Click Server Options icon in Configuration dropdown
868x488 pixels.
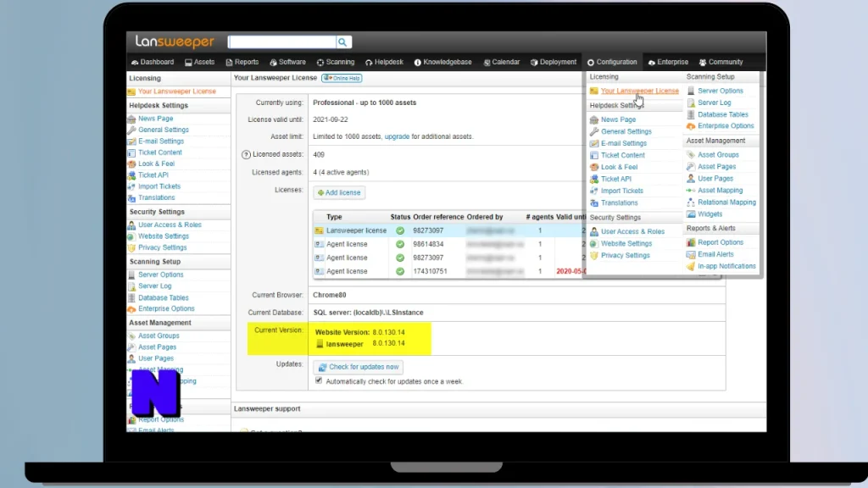tap(691, 91)
